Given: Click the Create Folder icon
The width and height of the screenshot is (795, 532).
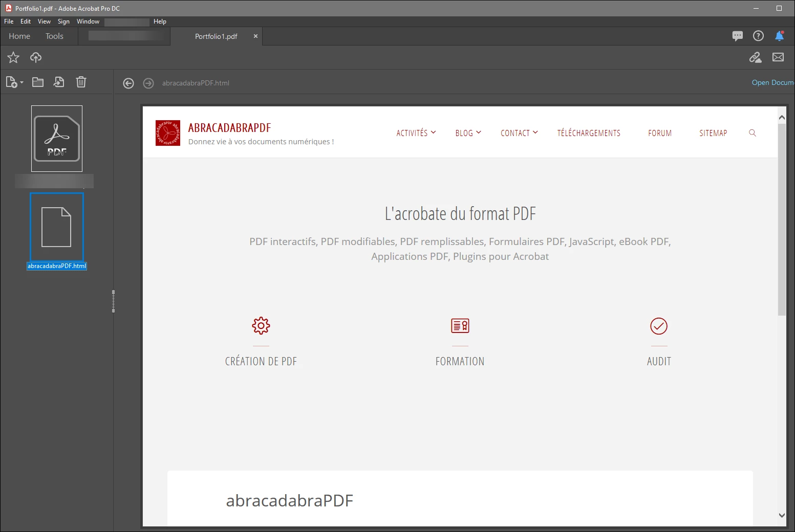Looking at the screenshot, I should tap(38, 82).
